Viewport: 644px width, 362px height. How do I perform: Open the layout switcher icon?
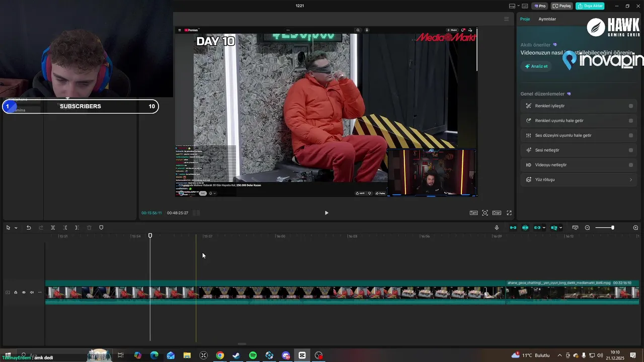(x=512, y=6)
